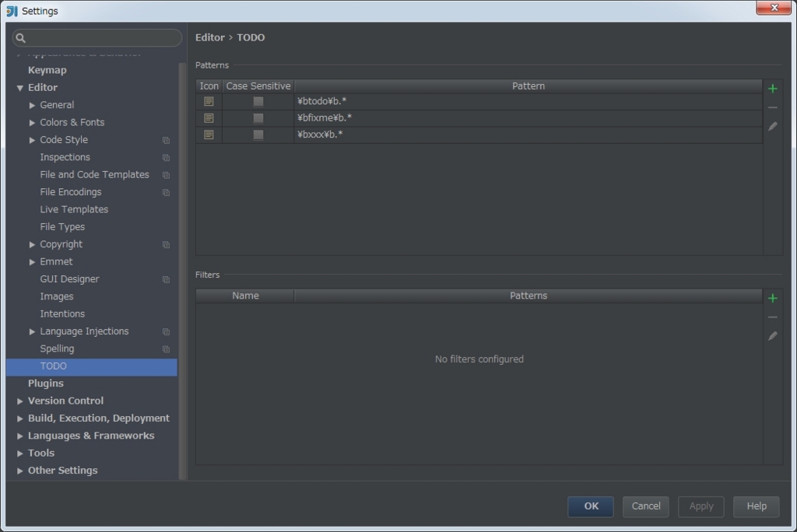
Task: Open File and Code Templates page
Action: (x=94, y=174)
